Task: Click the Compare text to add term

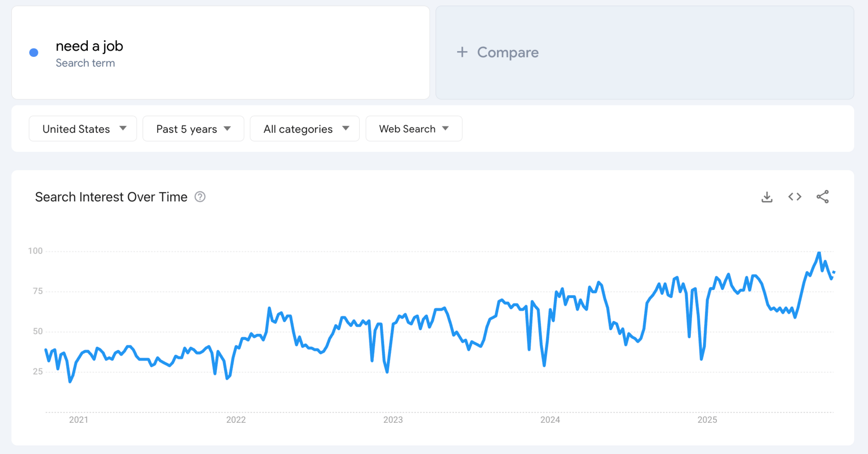Action: (508, 52)
